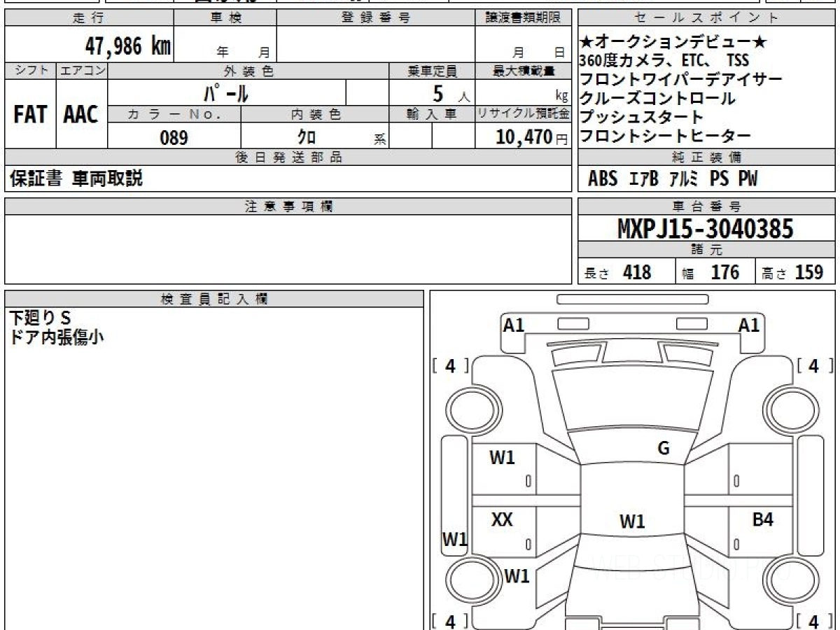
Task: Select 保証書 車両取説 text
Action: click(76, 179)
